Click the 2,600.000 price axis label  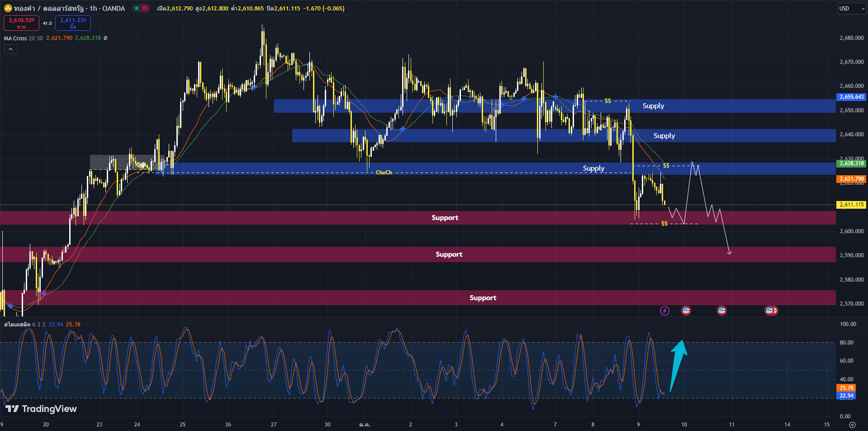(852, 231)
